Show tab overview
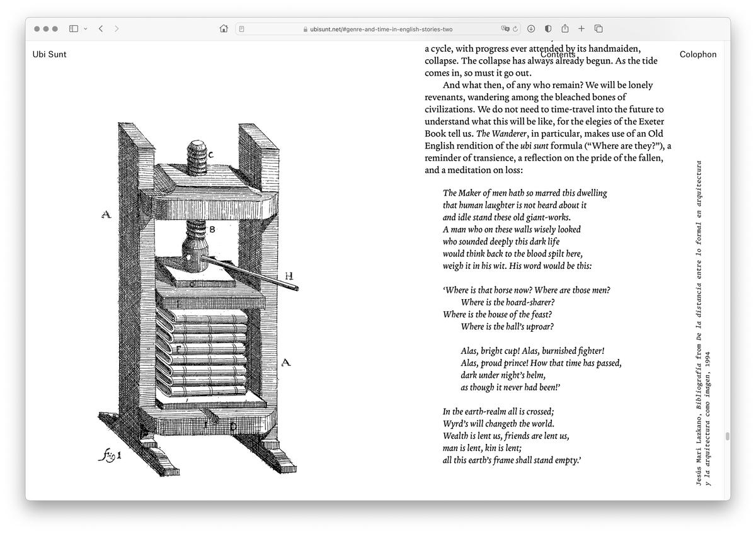Screen dimensions: 756x534 point(598,28)
